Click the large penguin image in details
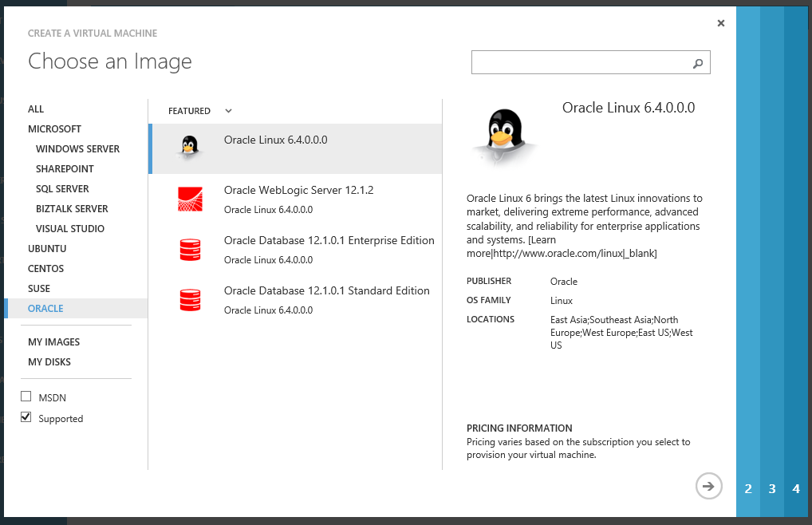The height and width of the screenshot is (525, 812). [504, 136]
